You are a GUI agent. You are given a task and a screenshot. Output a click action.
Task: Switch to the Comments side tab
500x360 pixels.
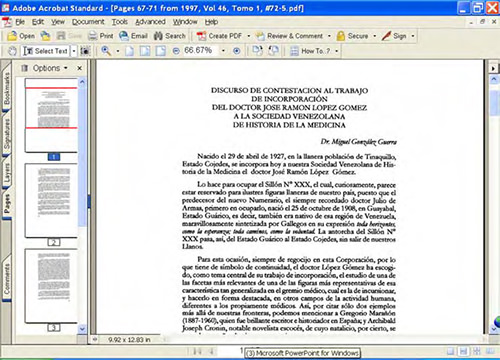pyautogui.click(x=6, y=279)
